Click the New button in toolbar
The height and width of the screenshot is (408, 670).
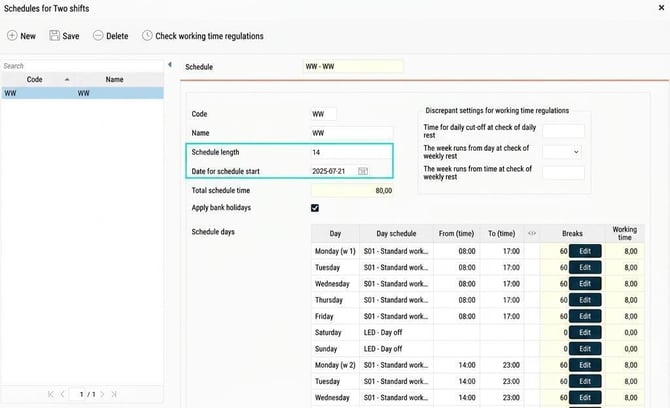coord(21,36)
